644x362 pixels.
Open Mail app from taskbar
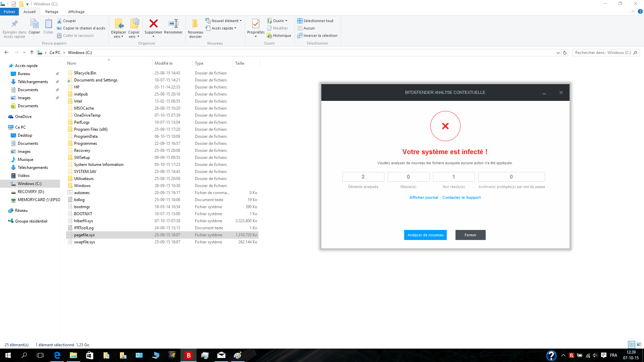[221, 355]
